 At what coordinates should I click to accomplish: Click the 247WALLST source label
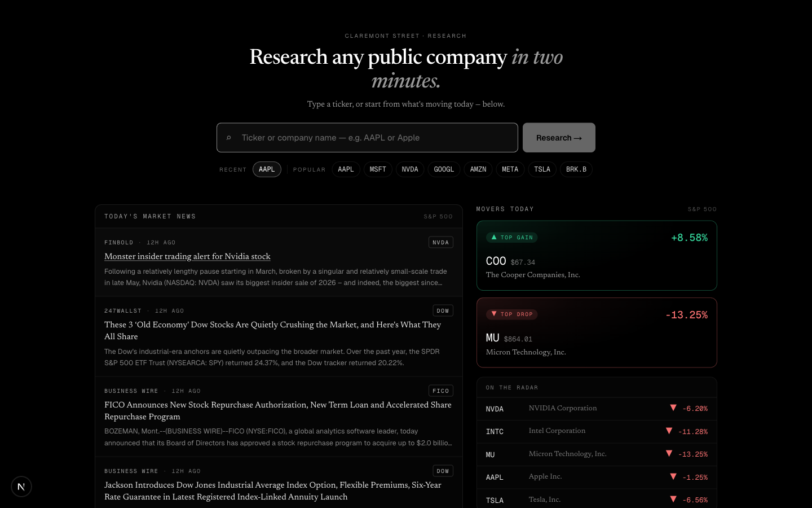click(x=123, y=311)
